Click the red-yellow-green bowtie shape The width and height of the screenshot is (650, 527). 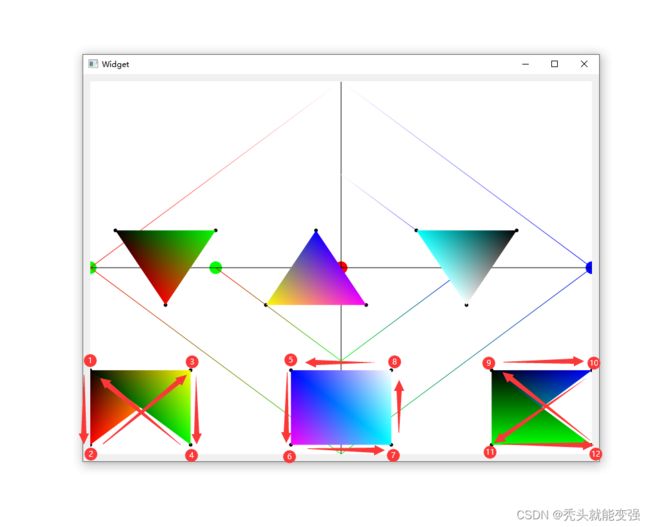(x=141, y=407)
